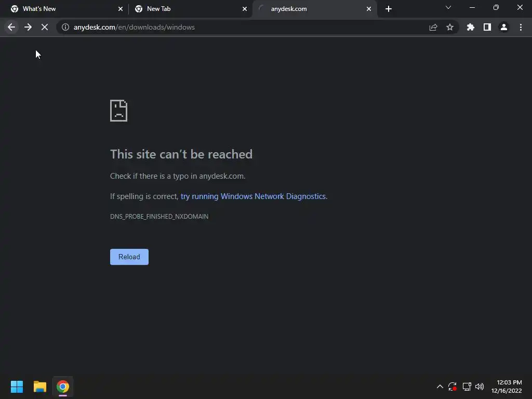532x399 pixels.
Task: Click the sad page error icon
Action: tap(119, 111)
